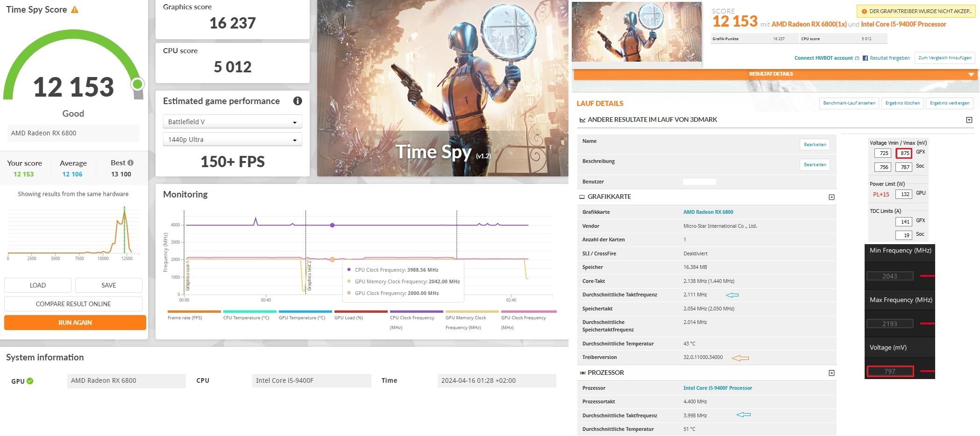
Task: Click the Max Frequency 2193 input field
Action: [889, 324]
